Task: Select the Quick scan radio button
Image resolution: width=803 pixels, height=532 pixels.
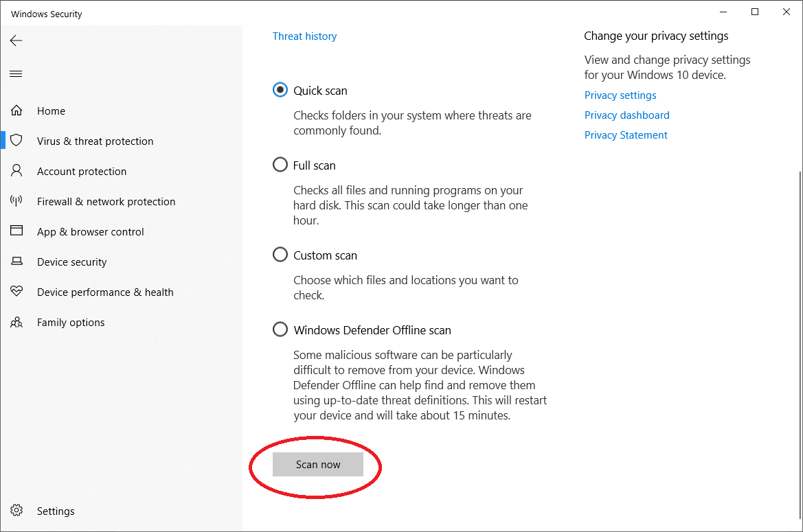Action: click(280, 91)
